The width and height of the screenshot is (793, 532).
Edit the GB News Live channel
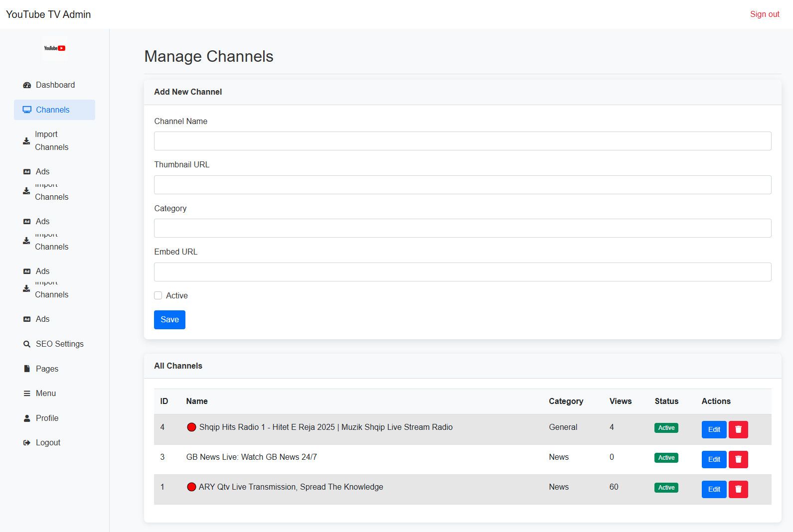(x=714, y=459)
